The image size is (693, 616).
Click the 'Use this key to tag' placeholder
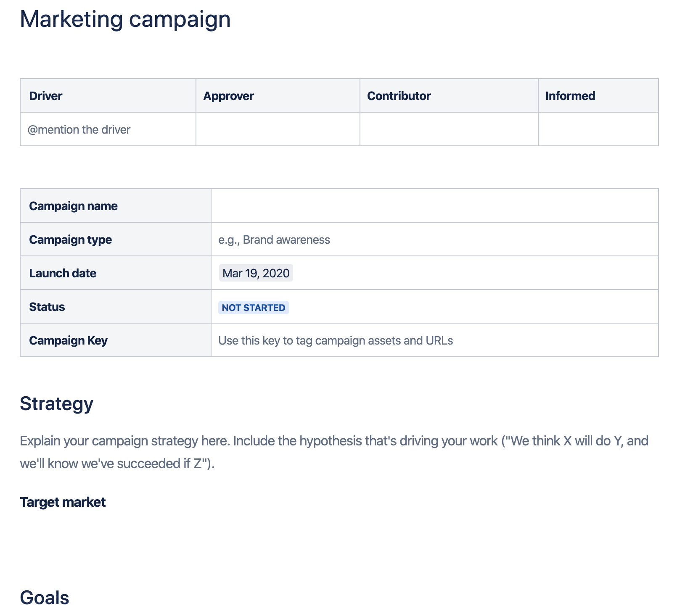pyautogui.click(x=336, y=340)
